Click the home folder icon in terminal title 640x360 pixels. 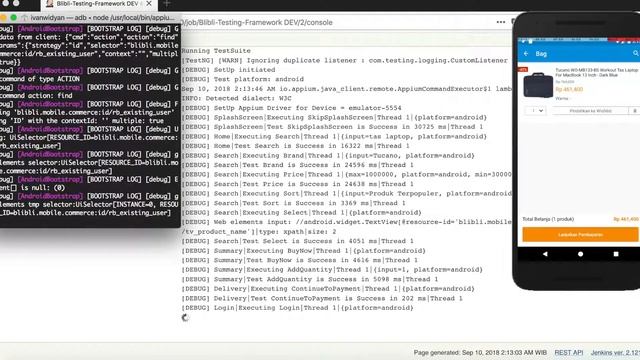click(x=24, y=18)
